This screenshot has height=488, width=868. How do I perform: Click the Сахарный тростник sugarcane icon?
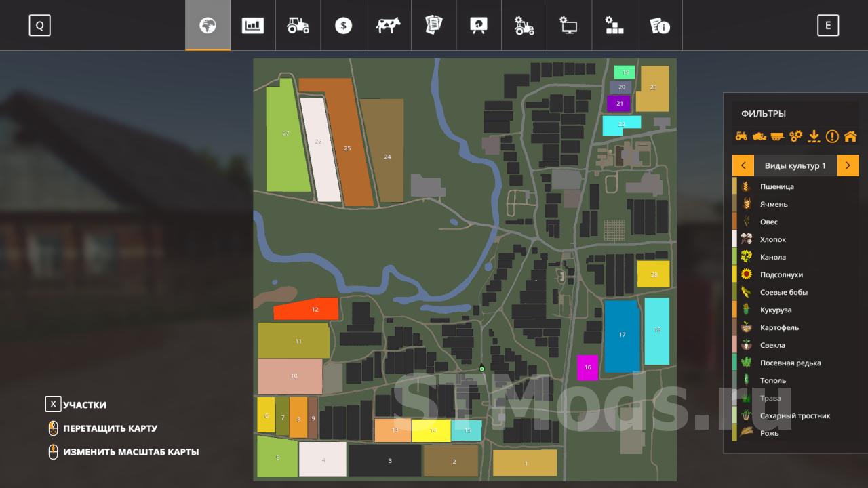click(x=746, y=415)
